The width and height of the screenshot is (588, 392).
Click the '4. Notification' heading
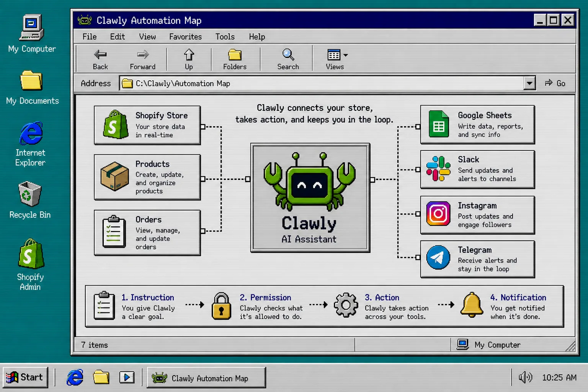click(518, 297)
